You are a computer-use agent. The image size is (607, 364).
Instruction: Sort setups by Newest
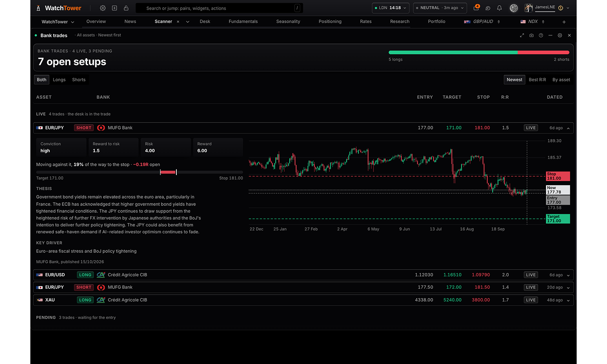tap(514, 80)
